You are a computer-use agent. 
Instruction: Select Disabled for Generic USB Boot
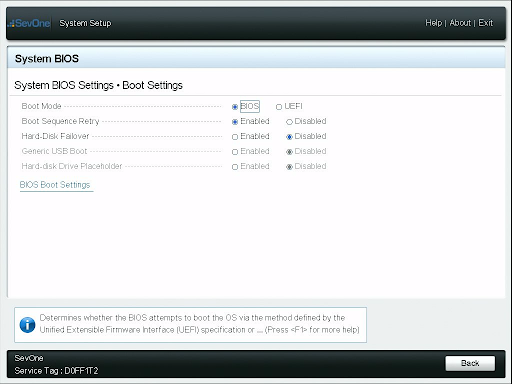289,152
